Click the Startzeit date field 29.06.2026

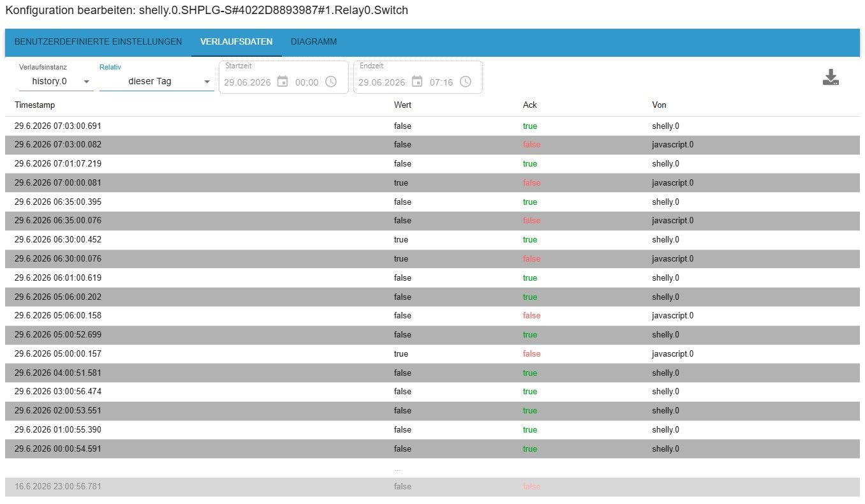tap(248, 82)
